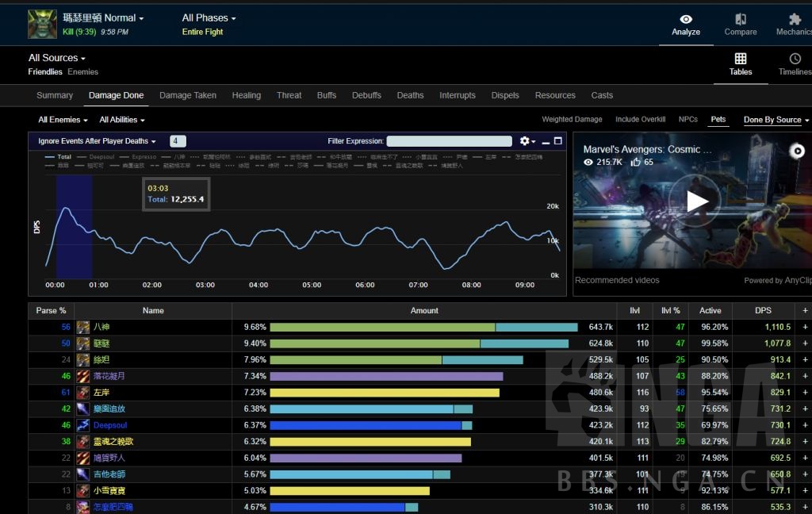Switch to the Healing tab
This screenshot has height=514, width=812.
(246, 95)
